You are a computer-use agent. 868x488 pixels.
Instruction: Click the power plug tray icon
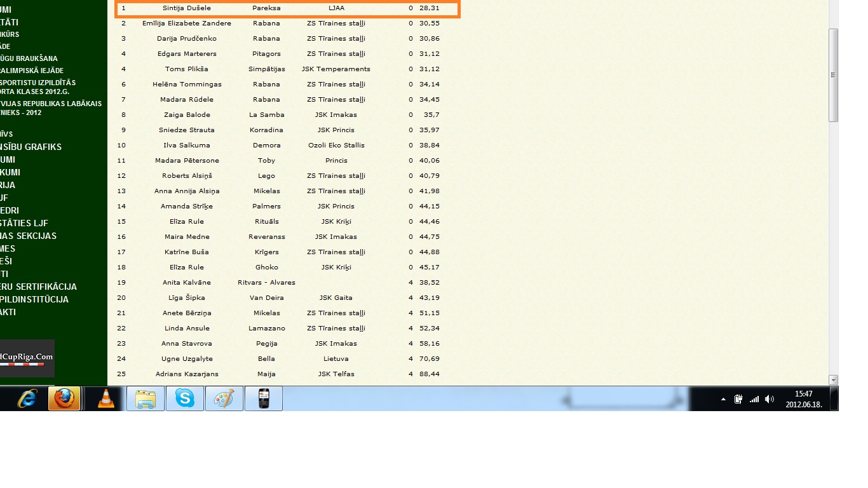(x=738, y=399)
